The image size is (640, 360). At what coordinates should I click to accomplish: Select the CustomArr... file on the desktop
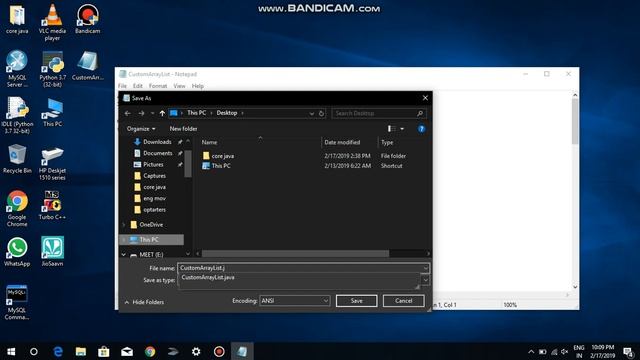tap(87, 65)
